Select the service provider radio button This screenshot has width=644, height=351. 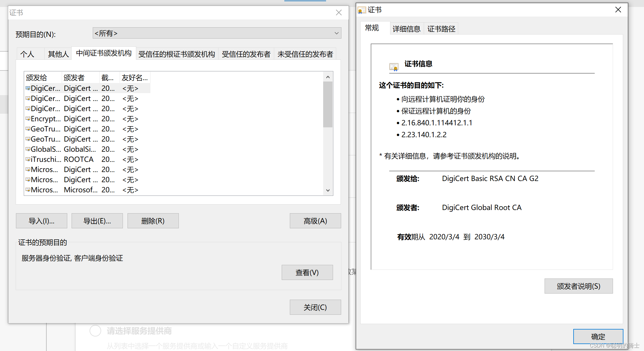tap(95, 331)
